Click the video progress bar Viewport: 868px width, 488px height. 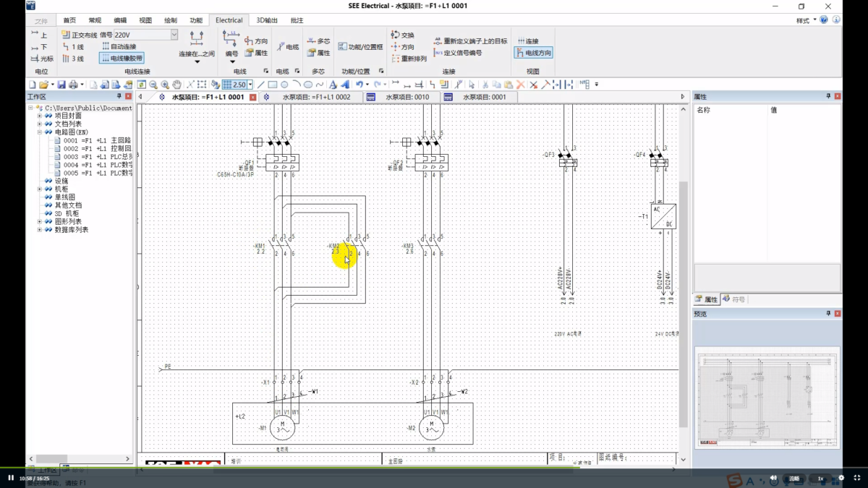pos(434,468)
